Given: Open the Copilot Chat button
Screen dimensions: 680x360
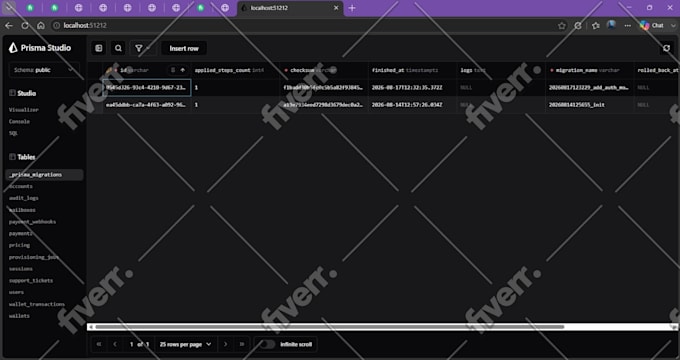Looking at the screenshot, I should [x=652, y=26].
